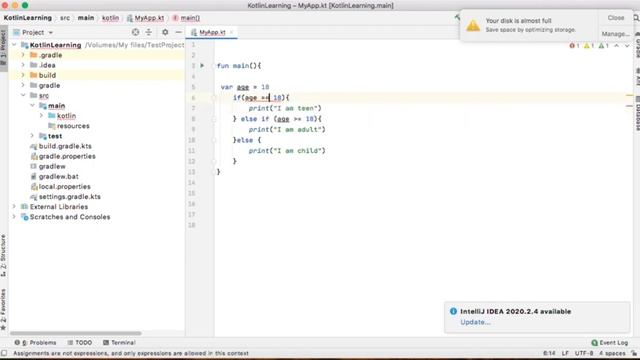This screenshot has width=640, height=360.
Task: Expand the .gradle folder
Action: pyautogui.click(x=23, y=55)
